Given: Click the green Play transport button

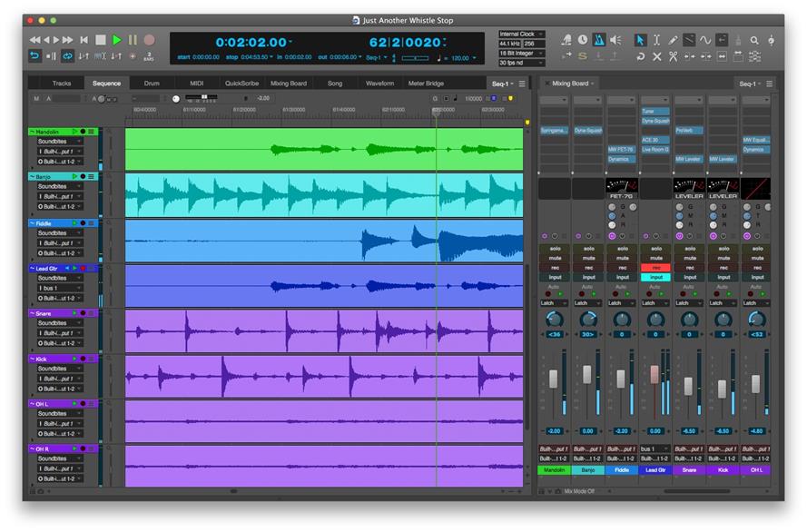Looking at the screenshot, I should click(x=116, y=40).
